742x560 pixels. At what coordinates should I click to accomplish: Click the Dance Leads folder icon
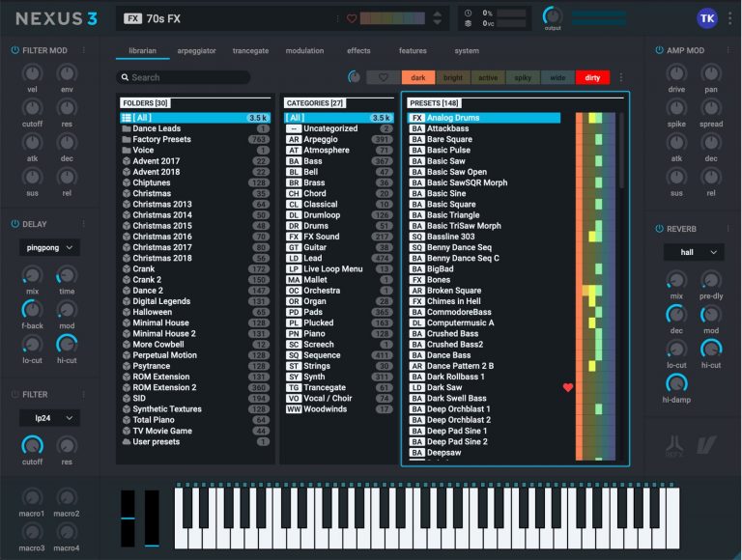(127, 128)
